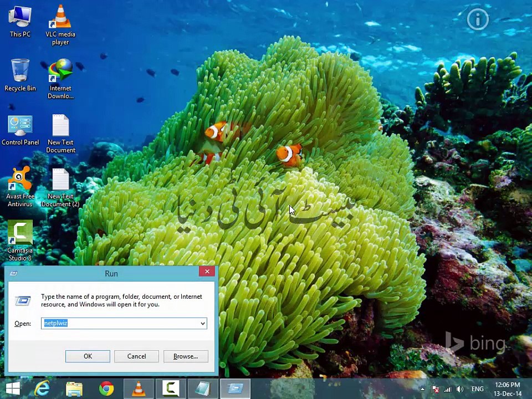Click the 'Open:' label in Run
532x399 pixels.
click(x=23, y=324)
